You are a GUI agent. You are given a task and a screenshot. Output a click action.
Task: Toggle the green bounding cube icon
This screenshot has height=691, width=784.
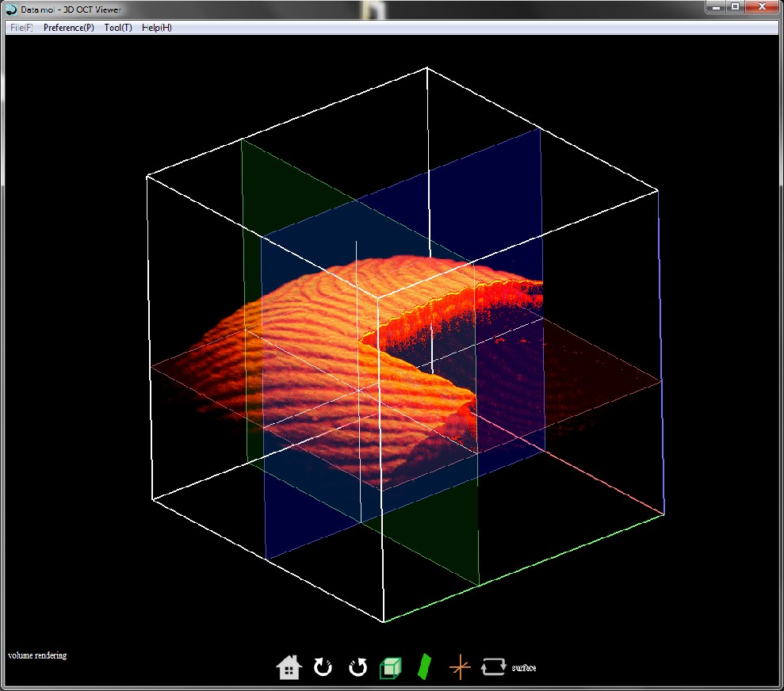pos(391,668)
